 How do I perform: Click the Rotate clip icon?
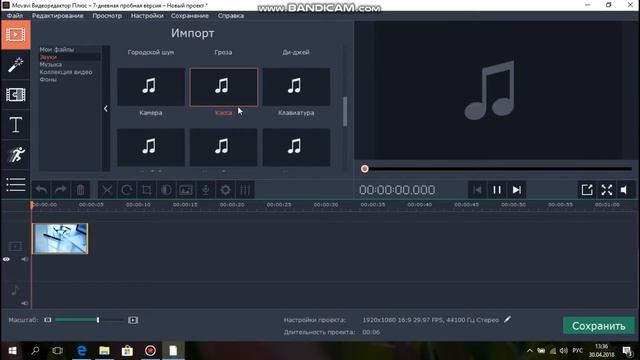pos(127,190)
